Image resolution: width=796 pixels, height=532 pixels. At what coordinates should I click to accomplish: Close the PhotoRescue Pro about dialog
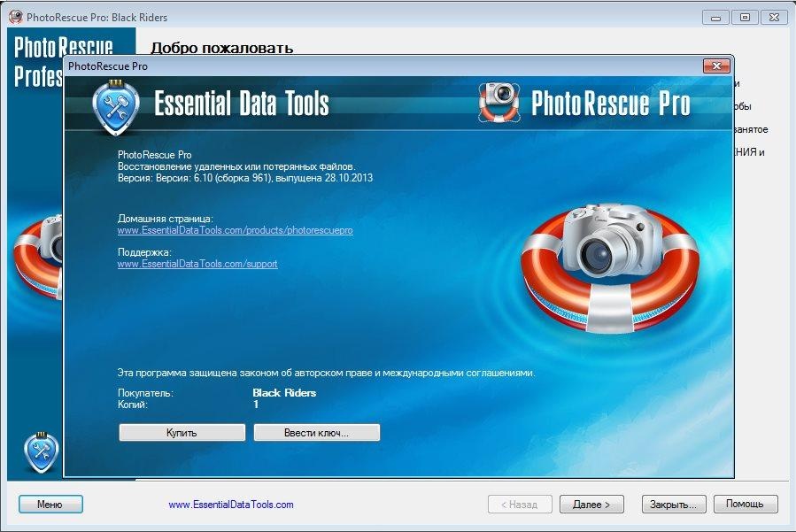716,66
